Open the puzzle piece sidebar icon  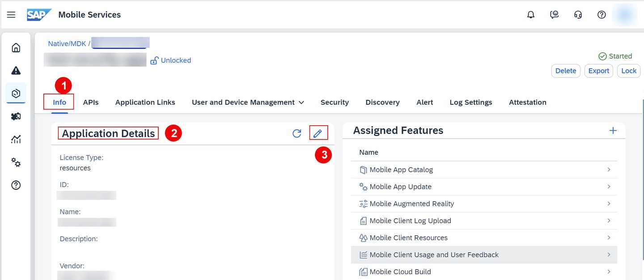16,116
